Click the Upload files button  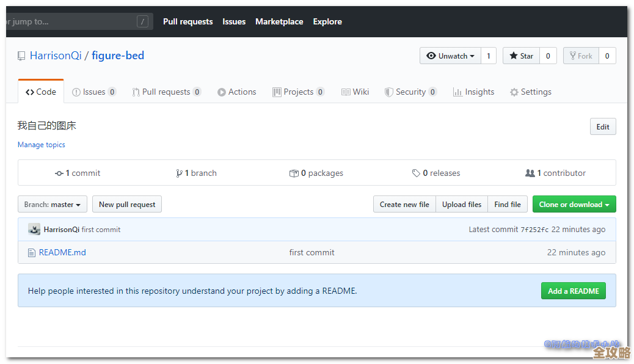coord(461,205)
